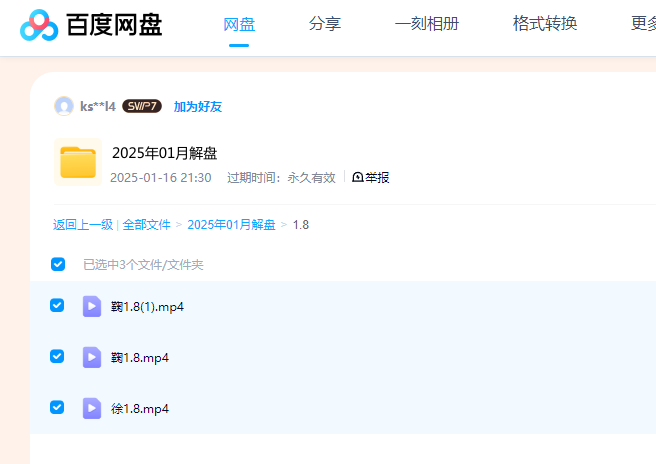Click the 过期时间:永久有效 text
Image resolution: width=656 pixels, height=464 pixels.
pos(281,177)
